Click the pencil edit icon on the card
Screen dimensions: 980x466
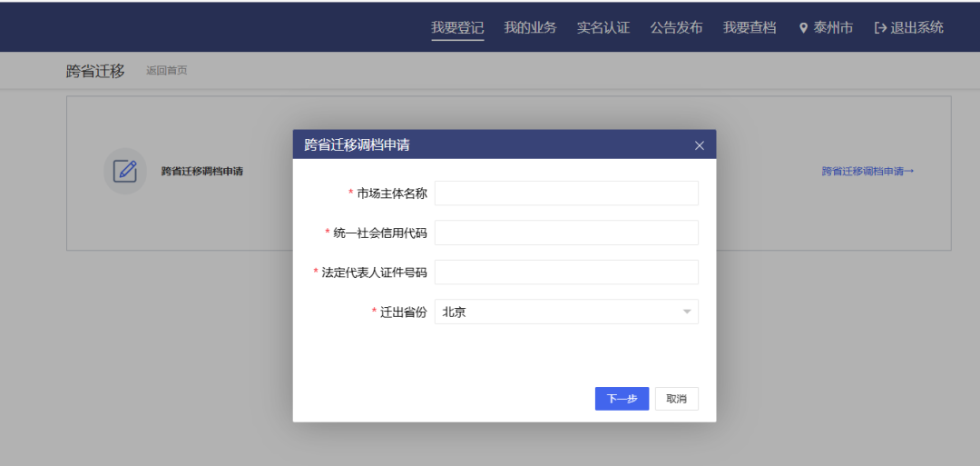(x=125, y=171)
